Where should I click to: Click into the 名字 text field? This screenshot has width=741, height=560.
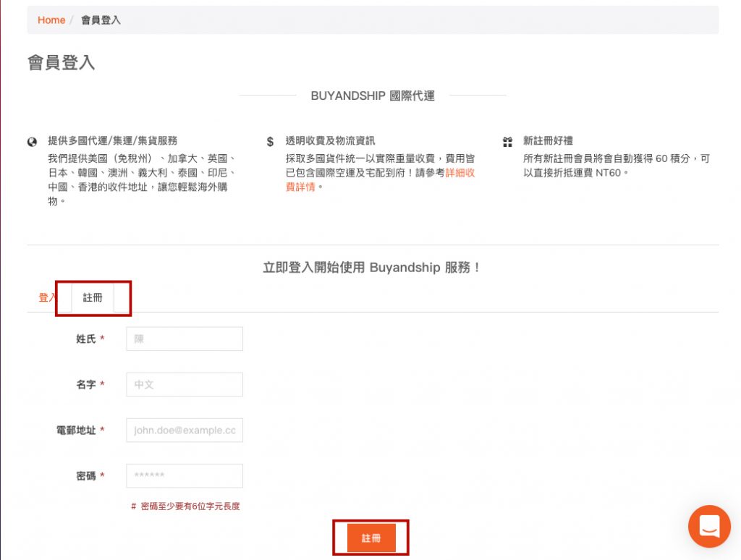(x=185, y=384)
